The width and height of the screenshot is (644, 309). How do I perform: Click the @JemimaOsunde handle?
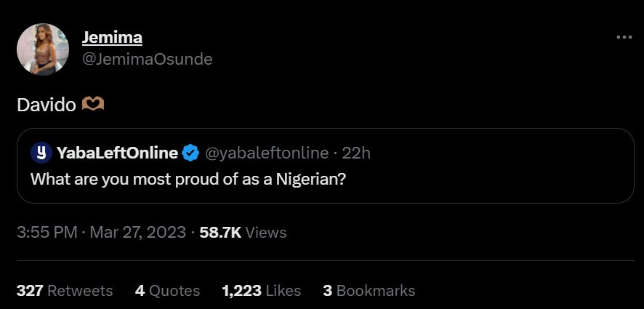(148, 59)
